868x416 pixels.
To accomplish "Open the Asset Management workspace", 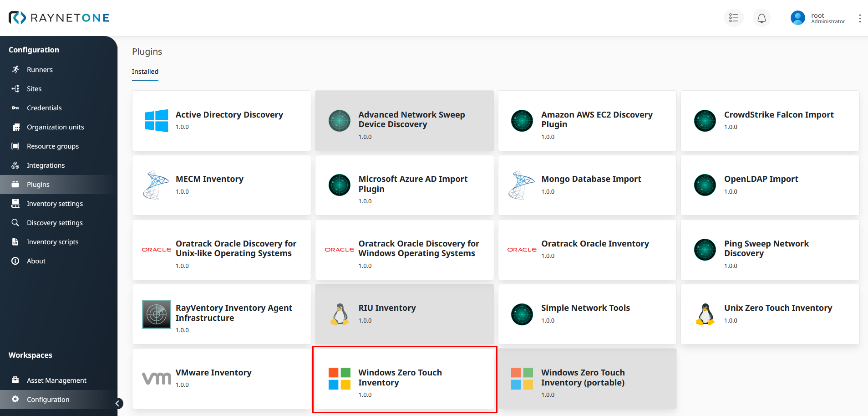I will pos(56,380).
